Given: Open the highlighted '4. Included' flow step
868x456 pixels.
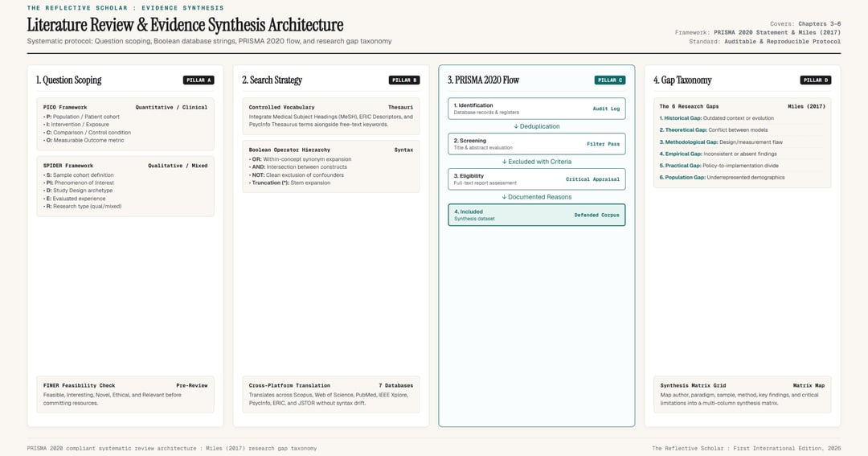Looking at the screenshot, I should (x=536, y=215).
